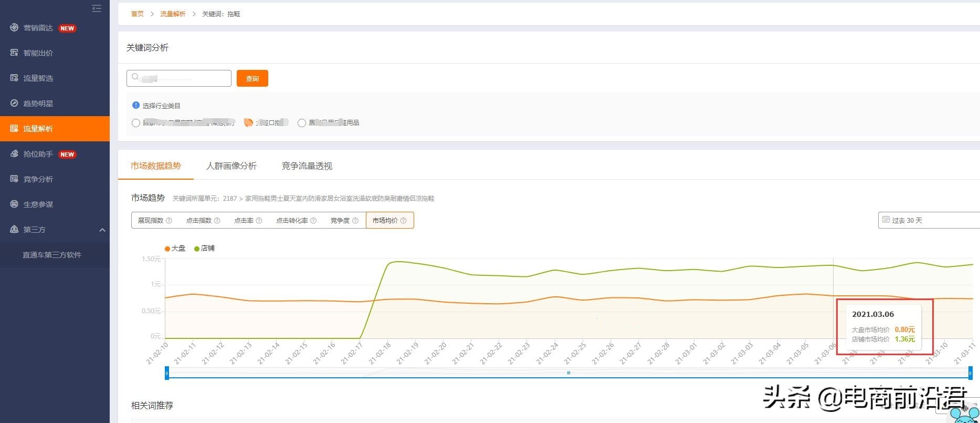
Task: Click the orange 查询 button
Action: [252, 78]
